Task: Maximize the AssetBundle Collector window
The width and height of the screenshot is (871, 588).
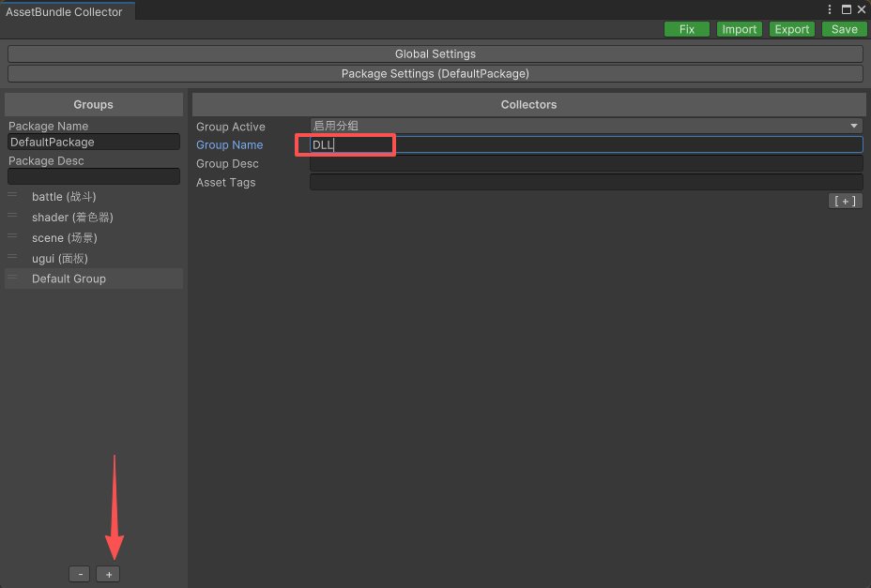Action: pos(846,9)
